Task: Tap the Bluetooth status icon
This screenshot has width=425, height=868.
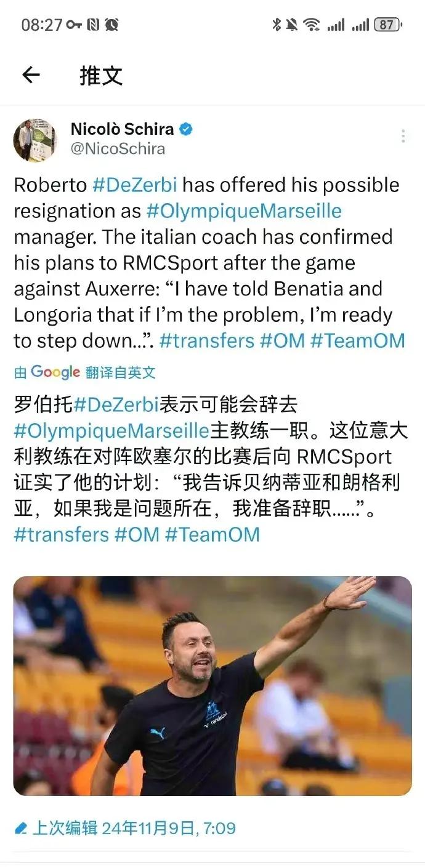Action: coord(277,25)
